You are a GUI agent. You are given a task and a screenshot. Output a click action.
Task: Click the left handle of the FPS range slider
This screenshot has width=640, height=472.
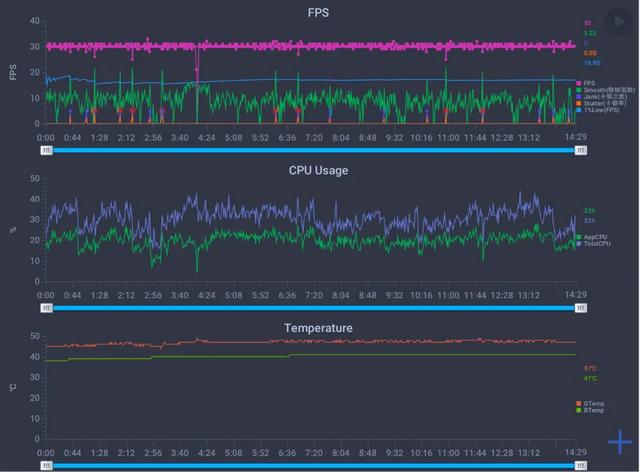tap(47, 151)
